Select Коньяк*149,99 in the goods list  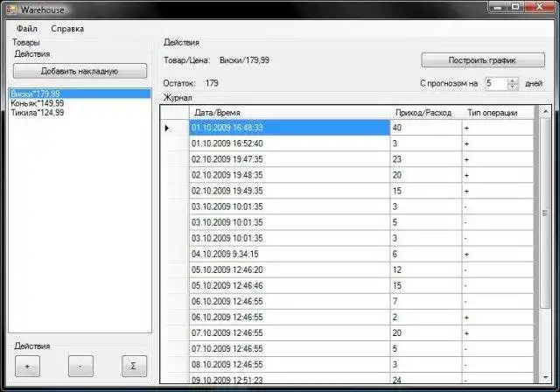pyautogui.click(x=80, y=103)
